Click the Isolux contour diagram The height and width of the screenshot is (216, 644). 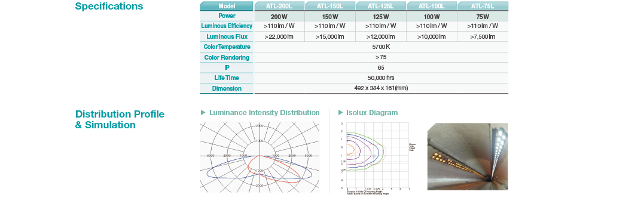[375, 158]
